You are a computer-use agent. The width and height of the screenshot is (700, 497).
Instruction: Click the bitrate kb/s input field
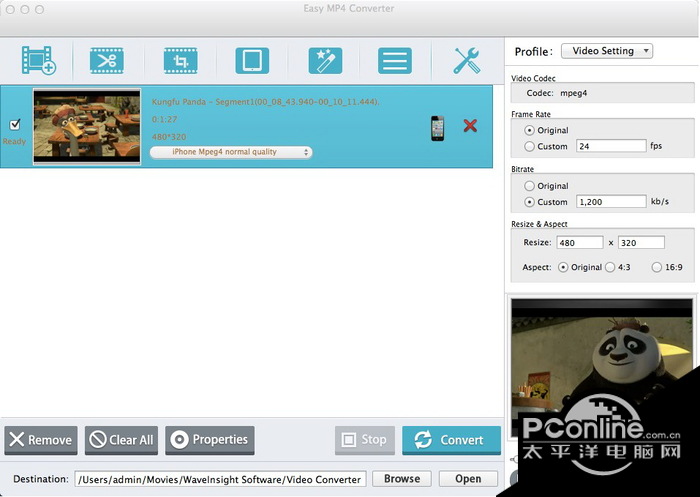(x=611, y=202)
